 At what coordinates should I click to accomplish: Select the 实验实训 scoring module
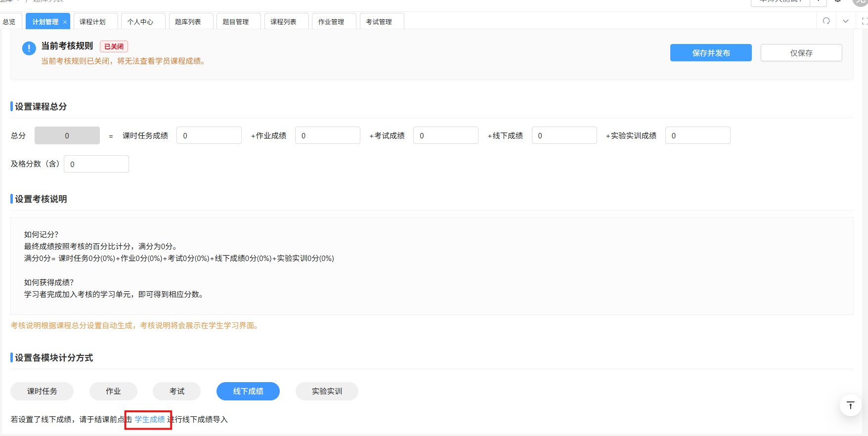coord(327,391)
